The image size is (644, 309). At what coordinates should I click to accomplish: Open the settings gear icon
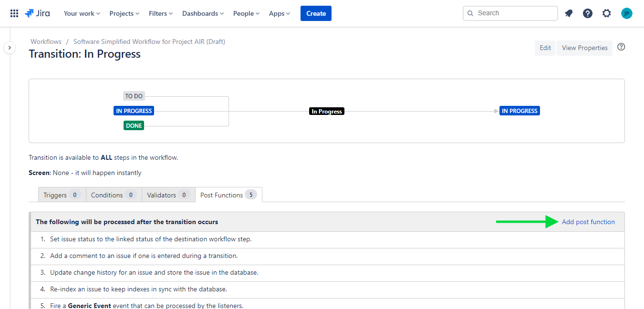point(607,13)
